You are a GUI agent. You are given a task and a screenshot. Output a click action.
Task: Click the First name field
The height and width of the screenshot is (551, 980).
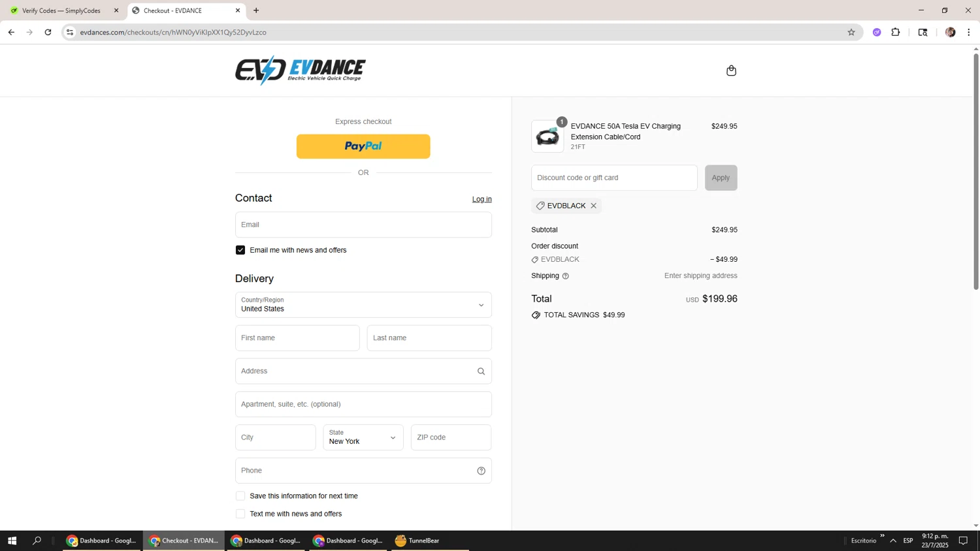(x=297, y=338)
